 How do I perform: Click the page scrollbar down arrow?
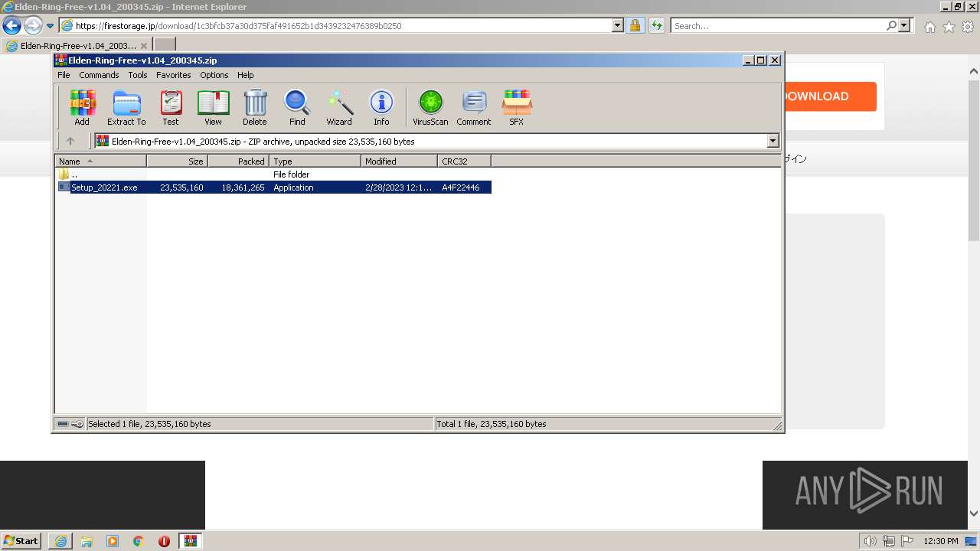coord(974,514)
